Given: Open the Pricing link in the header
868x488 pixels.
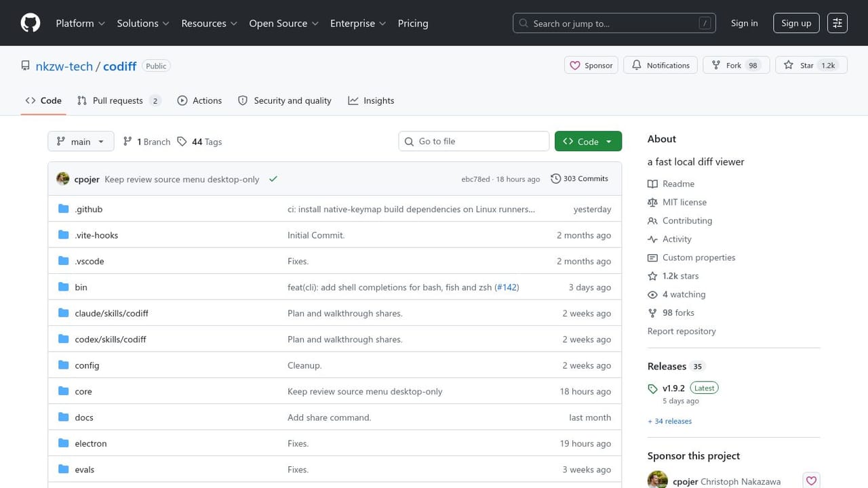Looking at the screenshot, I should tap(413, 23).
